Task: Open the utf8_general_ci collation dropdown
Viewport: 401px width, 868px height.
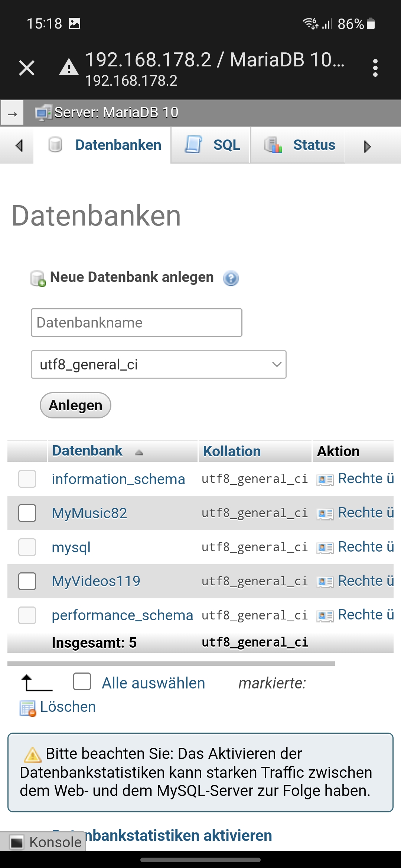Action: point(159,365)
